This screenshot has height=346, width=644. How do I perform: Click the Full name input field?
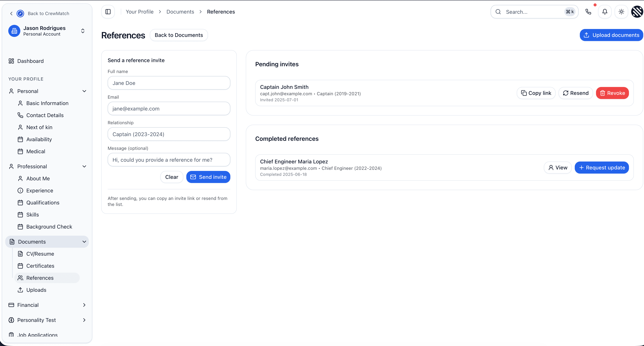click(x=169, y=83)
